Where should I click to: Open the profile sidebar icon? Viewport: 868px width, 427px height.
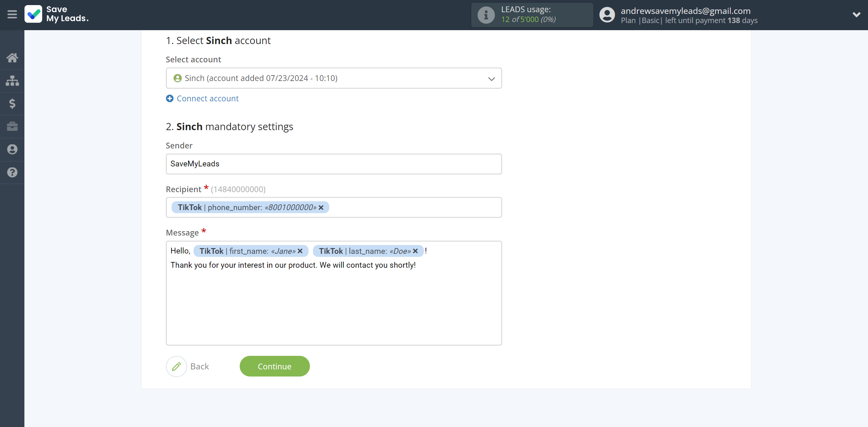[12, 149]
